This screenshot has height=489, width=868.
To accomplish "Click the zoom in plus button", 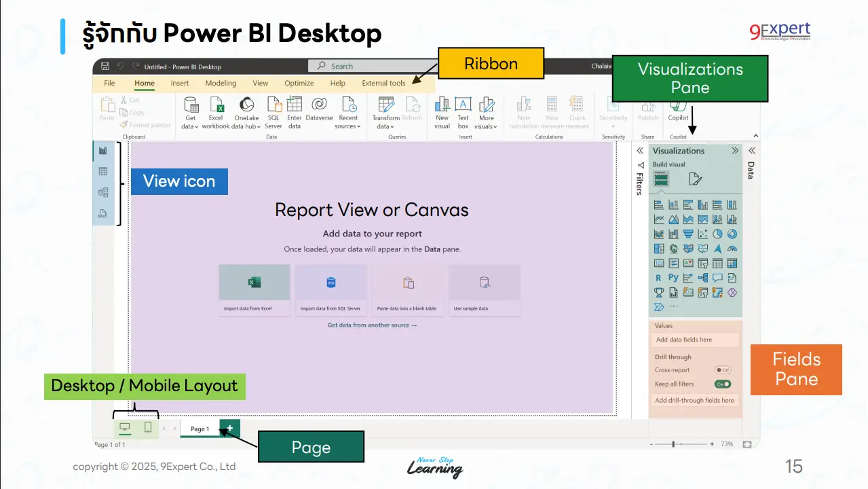I will coord(712,444).
